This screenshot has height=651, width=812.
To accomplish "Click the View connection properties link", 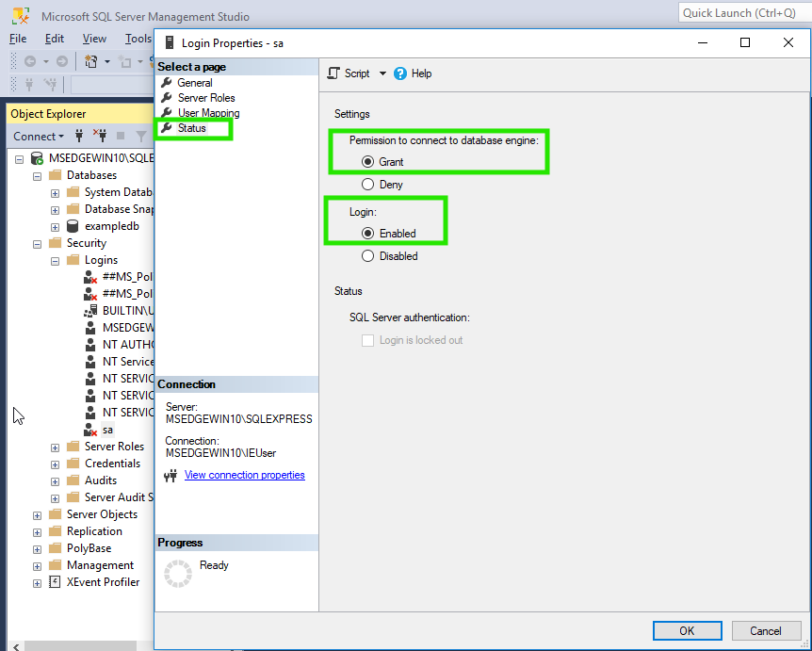I will [244, 475].
